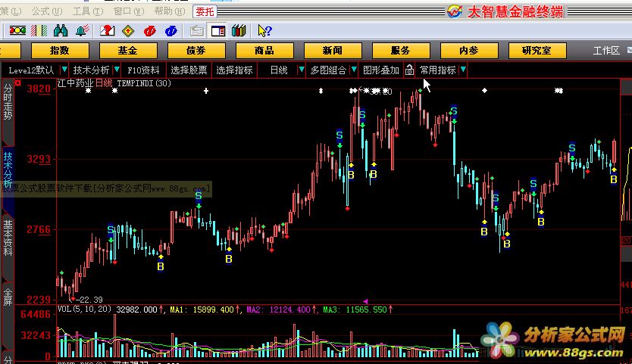The image size is (632, 364).
Task: Click the magenta triangle marker on time axis
Action: pyautogui.click(x=365, y=301)
